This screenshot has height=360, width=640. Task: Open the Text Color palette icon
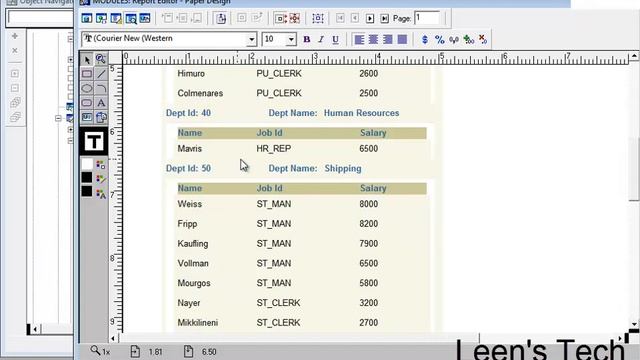pos(101,193)
